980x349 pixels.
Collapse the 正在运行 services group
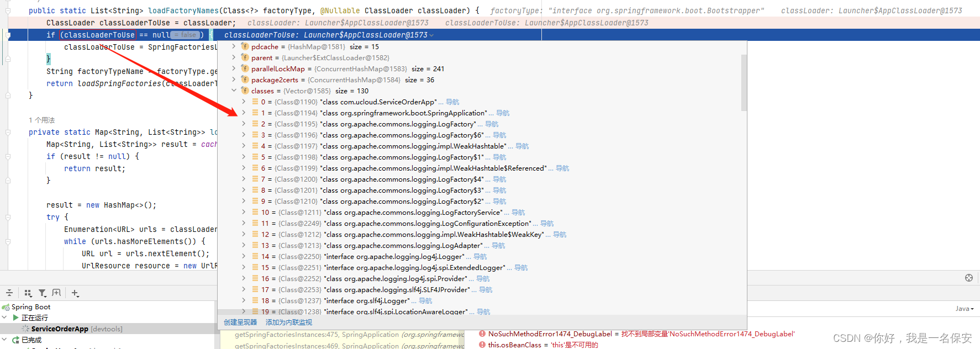[x=5, y=318]
